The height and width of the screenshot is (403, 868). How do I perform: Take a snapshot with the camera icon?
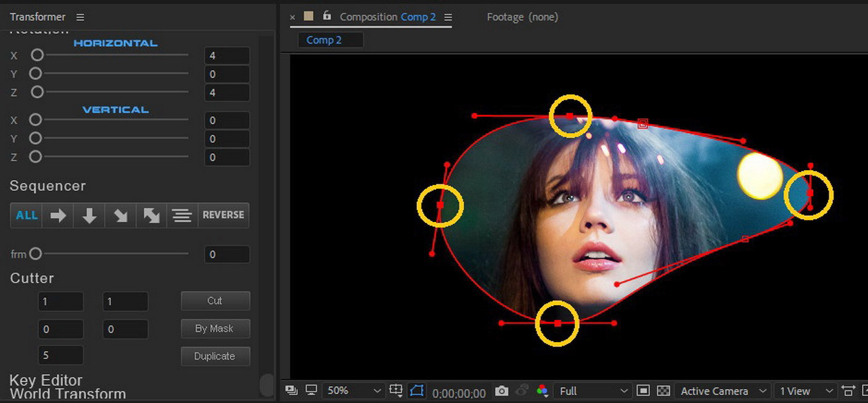coord(502,391)
